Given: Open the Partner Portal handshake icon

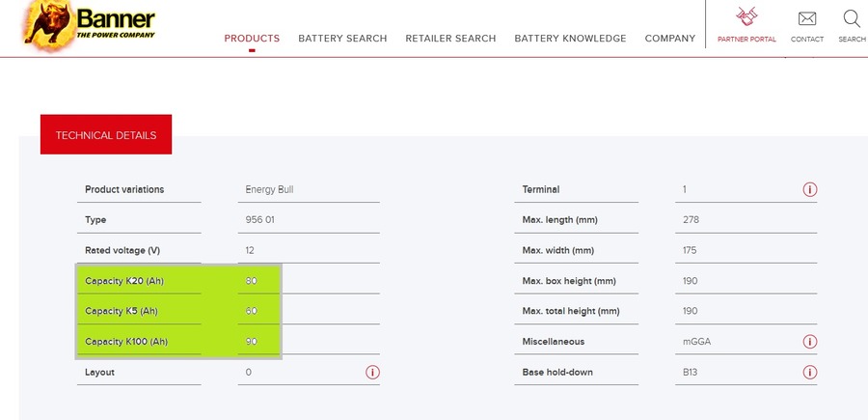Looking at the screenshot, I should 746,16.
